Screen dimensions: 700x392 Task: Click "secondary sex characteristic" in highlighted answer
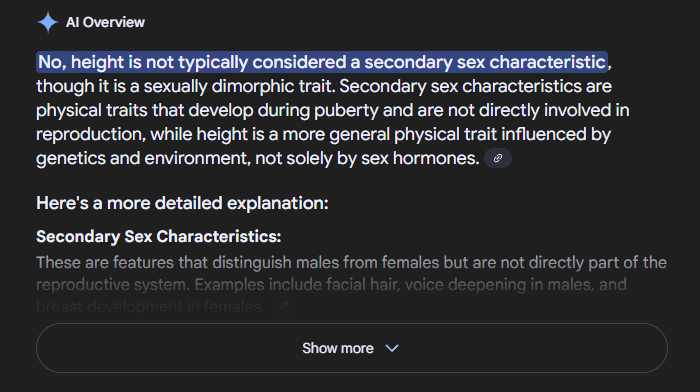pos(485,62)
